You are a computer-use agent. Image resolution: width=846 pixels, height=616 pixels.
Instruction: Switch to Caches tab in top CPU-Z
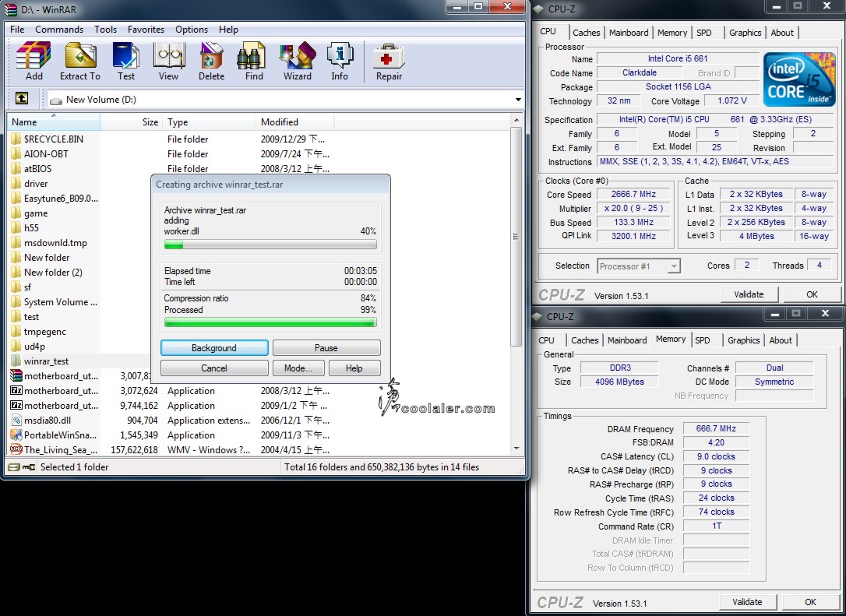coord(587,33)
